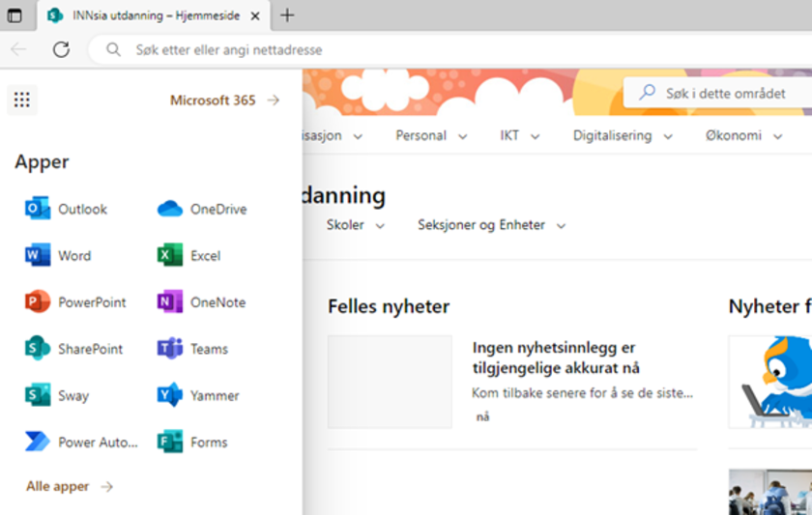Expand the Skoler menu
Viewport: 812px width, 515px height.
click(356, 225)
